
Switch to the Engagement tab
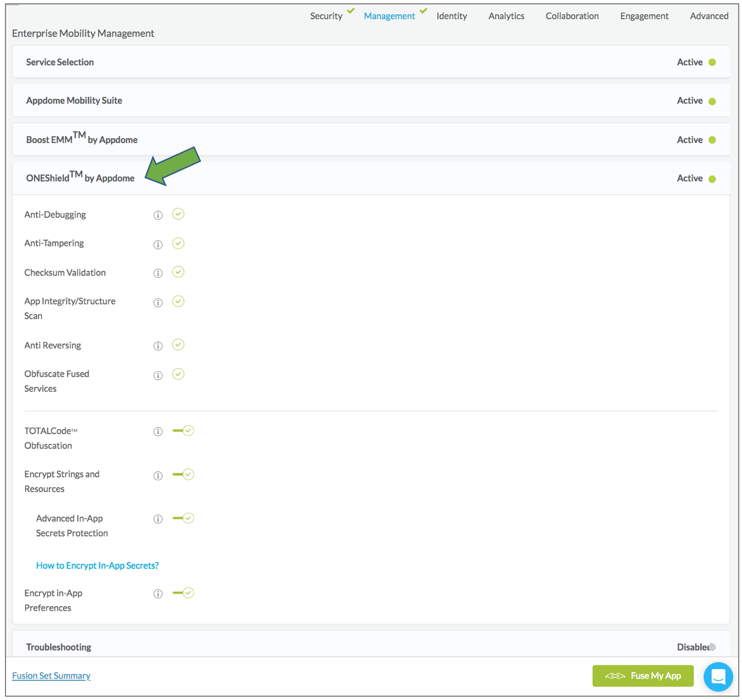(644, 16)
